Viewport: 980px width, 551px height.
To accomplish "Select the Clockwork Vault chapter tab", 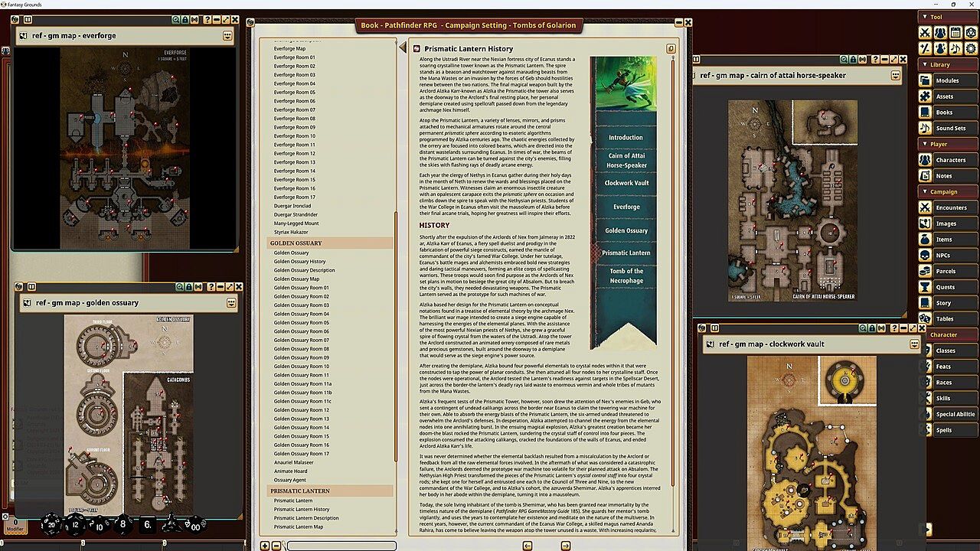I will 626,183.
